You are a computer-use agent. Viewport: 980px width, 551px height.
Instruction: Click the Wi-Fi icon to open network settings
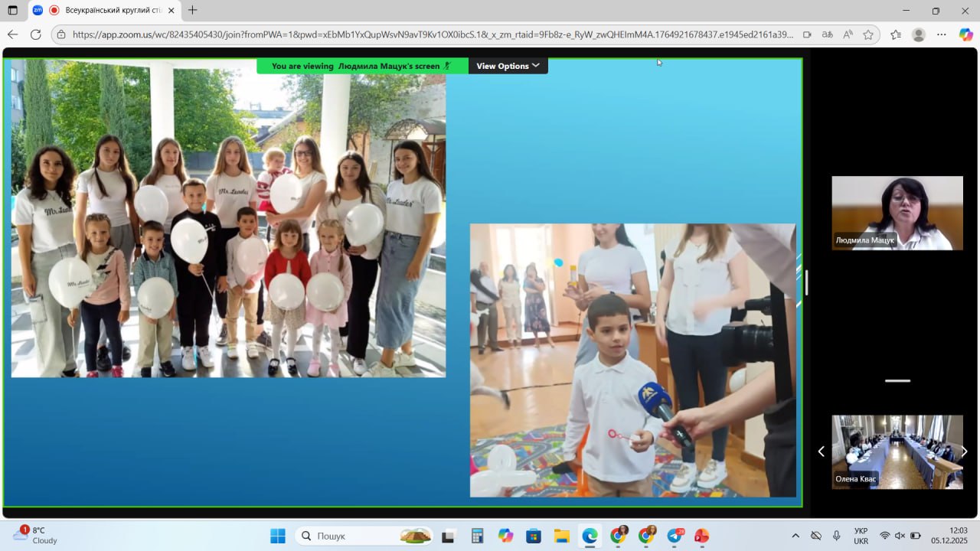[x=884, y=536]
